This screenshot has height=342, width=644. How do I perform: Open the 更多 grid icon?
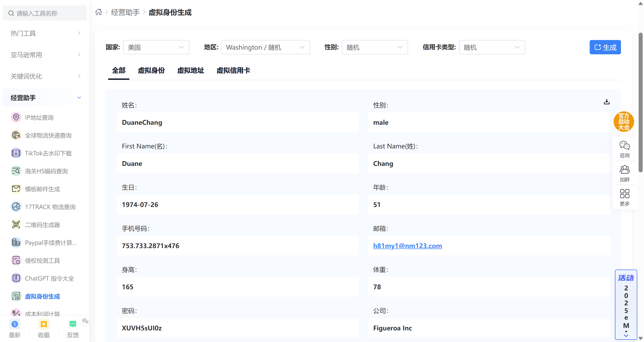tap(624, 194)
